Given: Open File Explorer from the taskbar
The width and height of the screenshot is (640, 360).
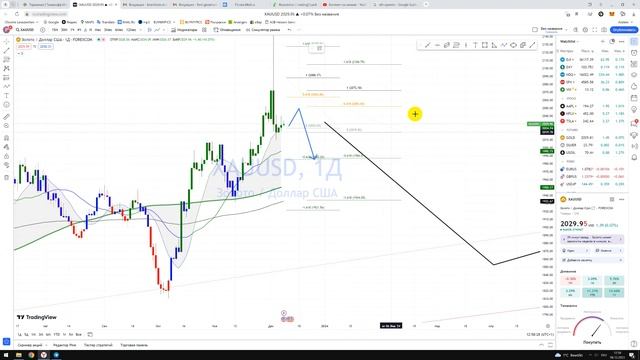Looking at the screenshot, I should click(19, 355).
